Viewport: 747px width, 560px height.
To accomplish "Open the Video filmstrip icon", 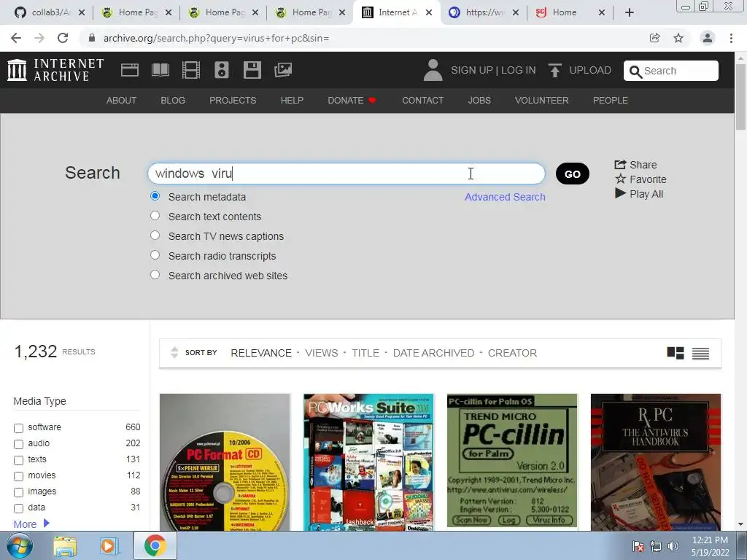I will (191, 70).
